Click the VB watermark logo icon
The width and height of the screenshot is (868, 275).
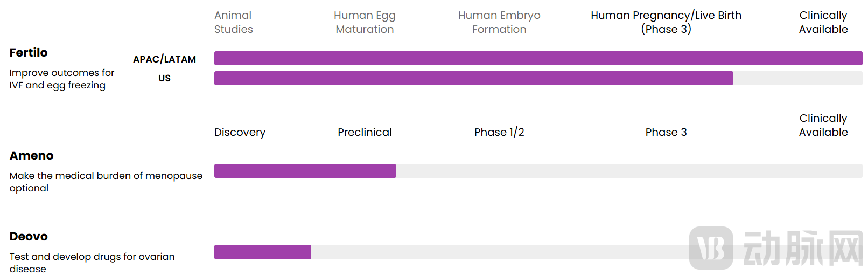click(x=711, y=248)
